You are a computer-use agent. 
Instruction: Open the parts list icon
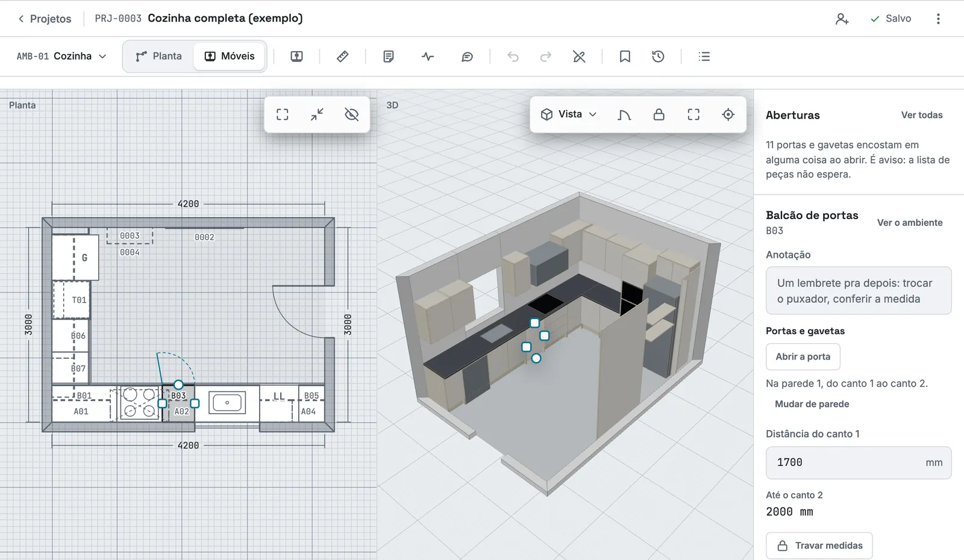(704, 57)
